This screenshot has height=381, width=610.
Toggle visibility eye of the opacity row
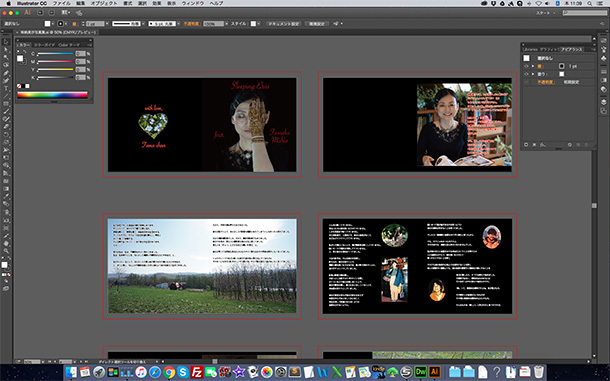(x=526, y=82)
